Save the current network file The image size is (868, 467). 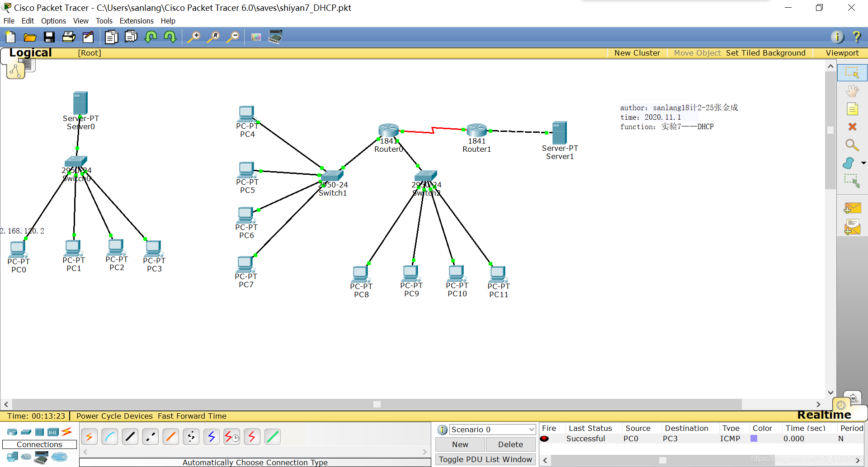(x=49, y=37)
